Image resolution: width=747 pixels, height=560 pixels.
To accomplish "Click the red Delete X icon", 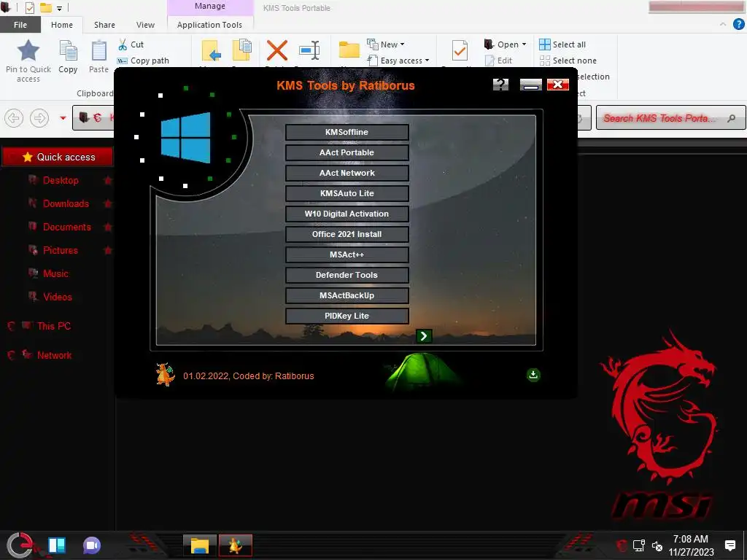I will (276, 50).
